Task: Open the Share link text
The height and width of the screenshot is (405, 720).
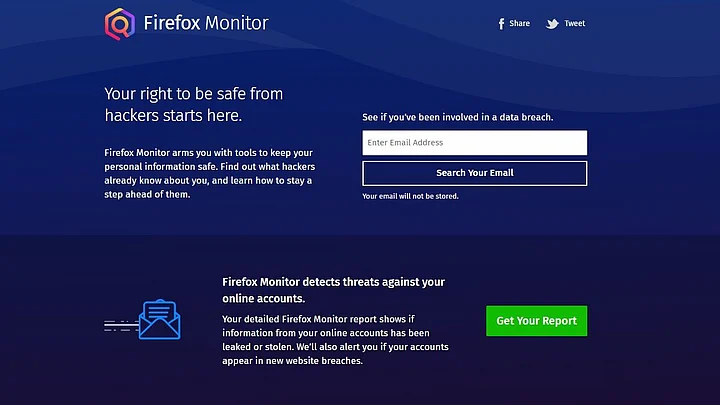Action: (x=519, y=23)
